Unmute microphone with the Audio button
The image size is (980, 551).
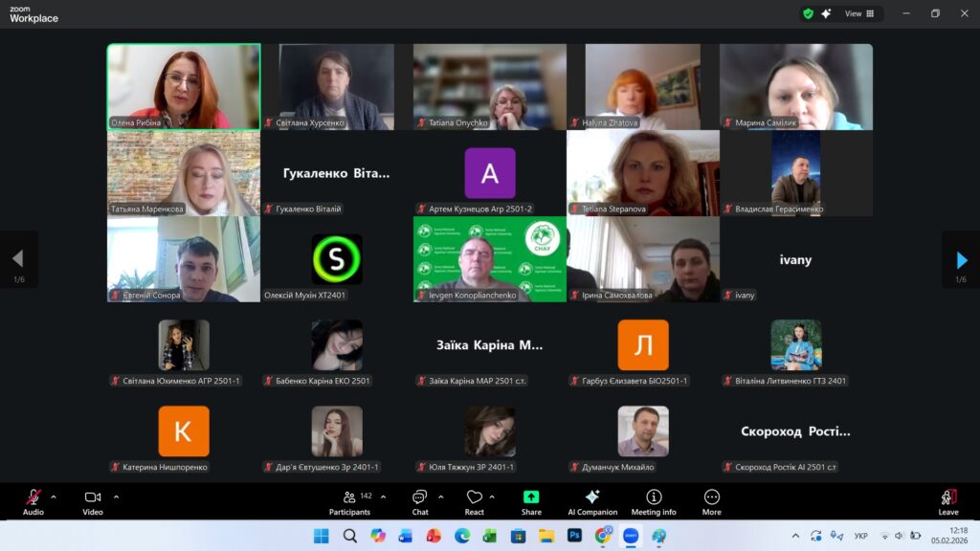(33, 501)
